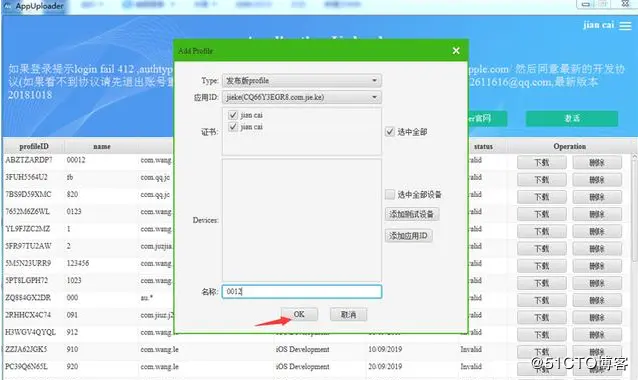Download profile 3FUH5564U2 with 下载
This screenshot has height=380, width=638.
[542, 180]
